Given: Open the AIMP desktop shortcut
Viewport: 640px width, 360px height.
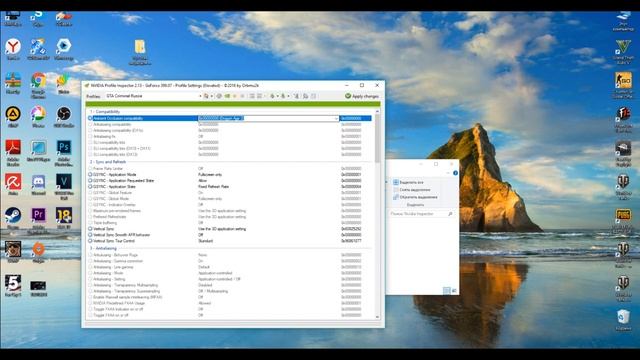Looking at the screenshot, I should click(x=13, y=117).
